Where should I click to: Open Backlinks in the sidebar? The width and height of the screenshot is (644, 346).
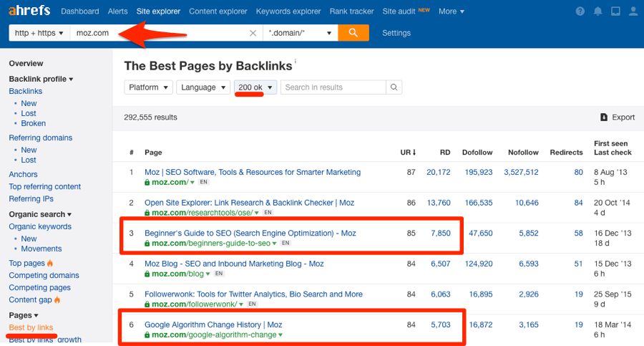(26, 91)
